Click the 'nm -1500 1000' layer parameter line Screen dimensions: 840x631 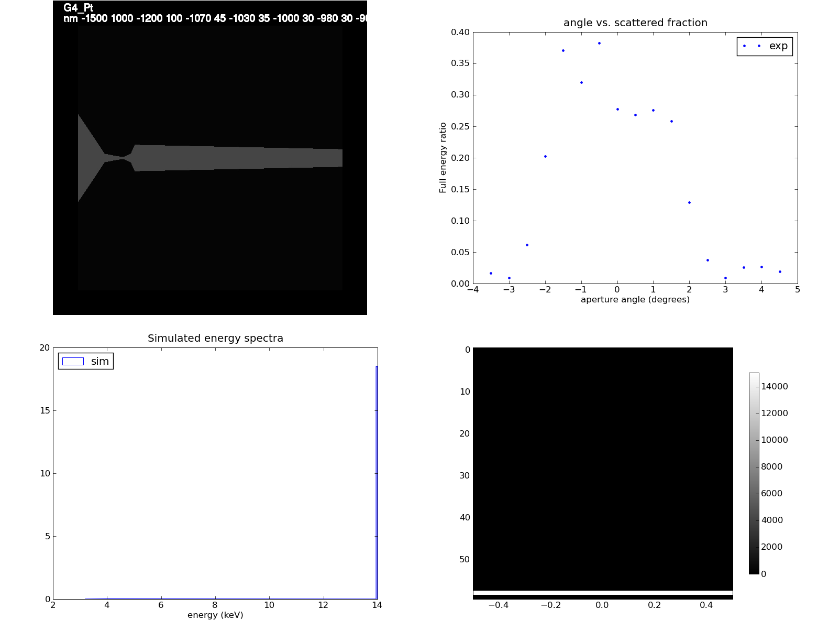(215, 18)
